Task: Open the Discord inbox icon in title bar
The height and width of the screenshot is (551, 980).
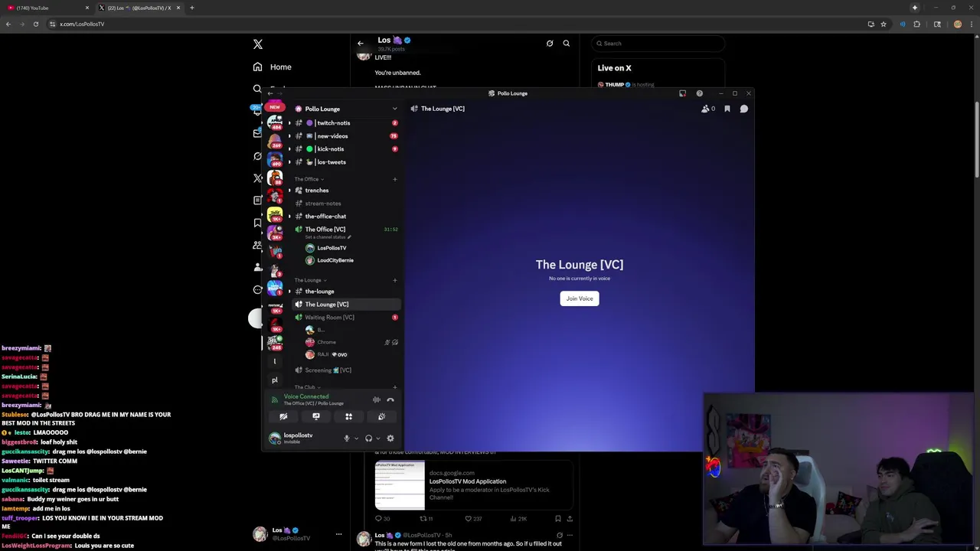Action: (x=682, y=93)
